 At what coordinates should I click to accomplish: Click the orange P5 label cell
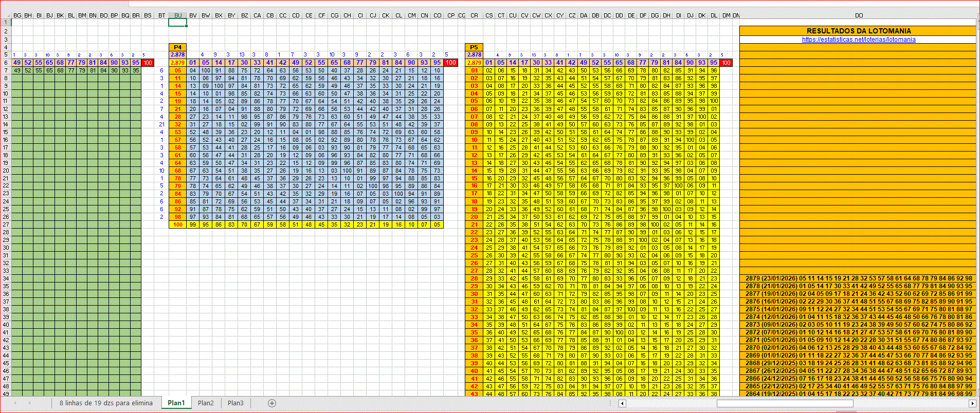pos(474,47)
